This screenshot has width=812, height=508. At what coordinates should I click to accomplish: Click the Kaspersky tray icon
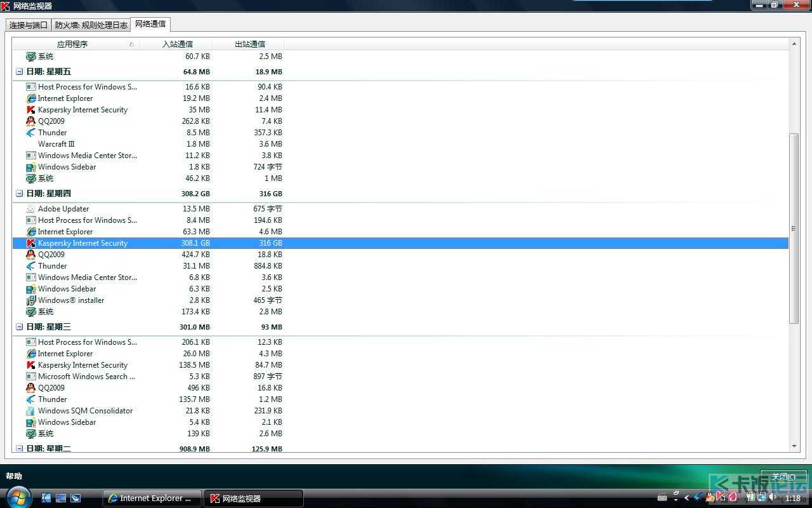point(721,498)
